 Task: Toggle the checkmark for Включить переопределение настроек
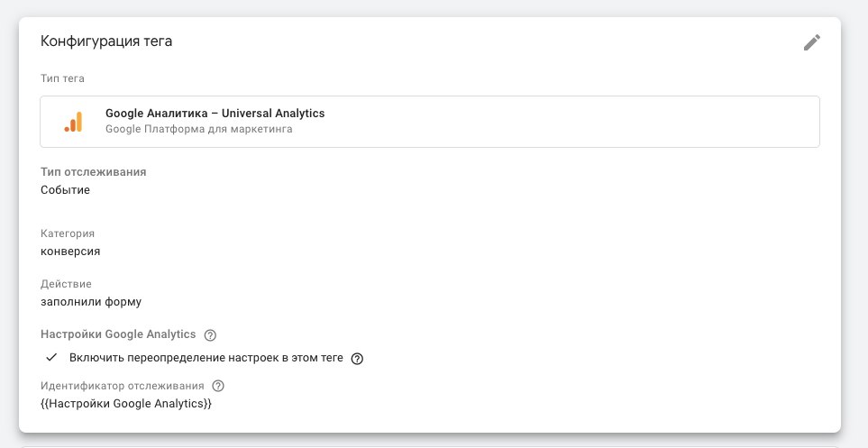tap(51, 358)
